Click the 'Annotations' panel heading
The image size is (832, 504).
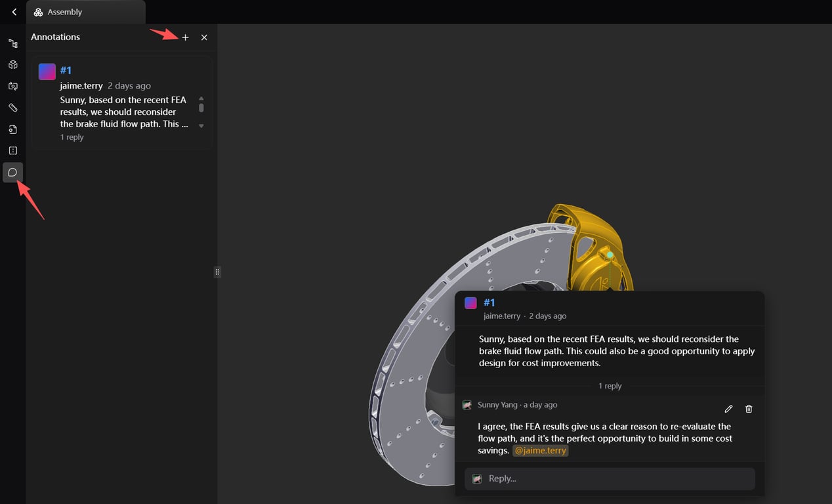[x=55, y=37]
